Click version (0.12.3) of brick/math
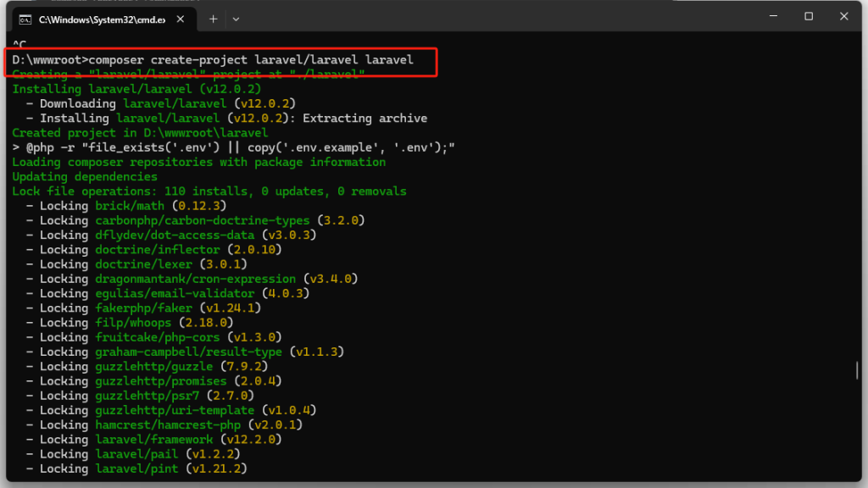The height and width of the screenshot is (488, 868). click(x=198, y=206)
